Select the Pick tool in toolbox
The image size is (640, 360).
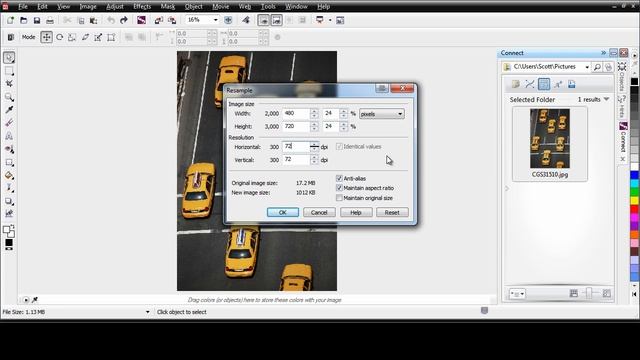tap(9, 58)
